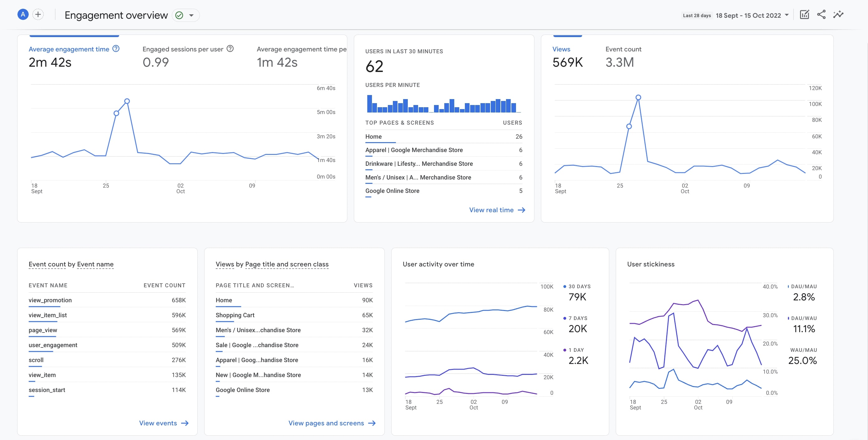
Task: Click the Shopping Cart page row
Action: pyautogui.click(x=294, y=315)
